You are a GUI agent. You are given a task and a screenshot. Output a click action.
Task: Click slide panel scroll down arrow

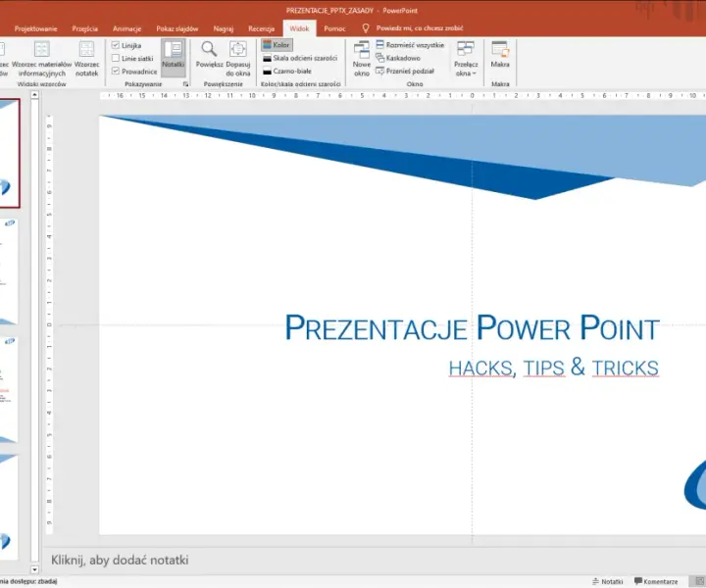(x=34, y=569)
